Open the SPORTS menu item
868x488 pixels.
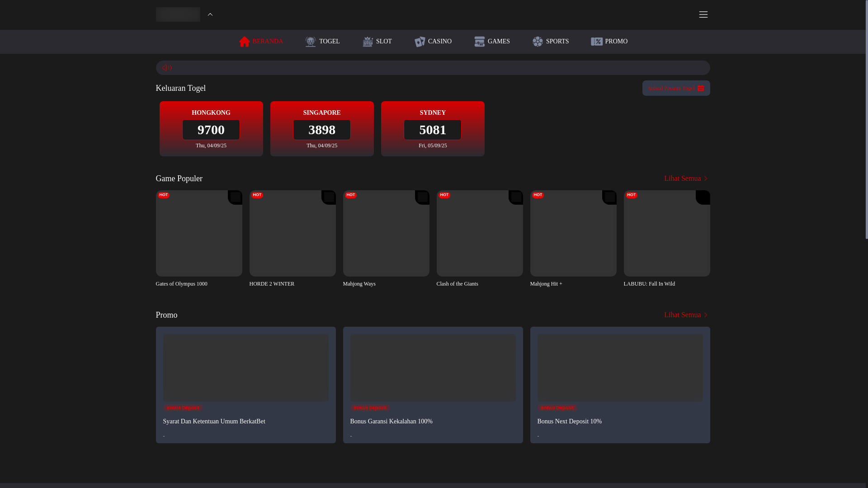coord(550,42)
